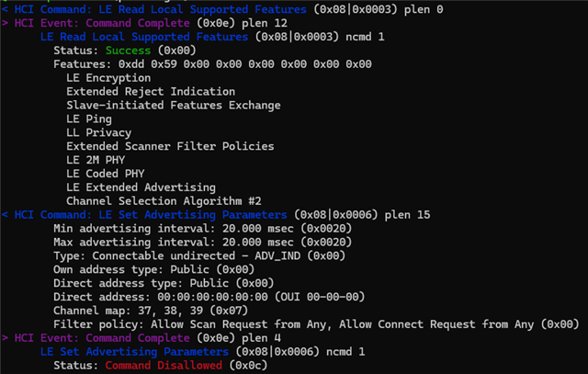Click the 'Channel Selection Algorithm #2' feature line
Viewport: 588px width, 374px height.
(x=164, y=201)
